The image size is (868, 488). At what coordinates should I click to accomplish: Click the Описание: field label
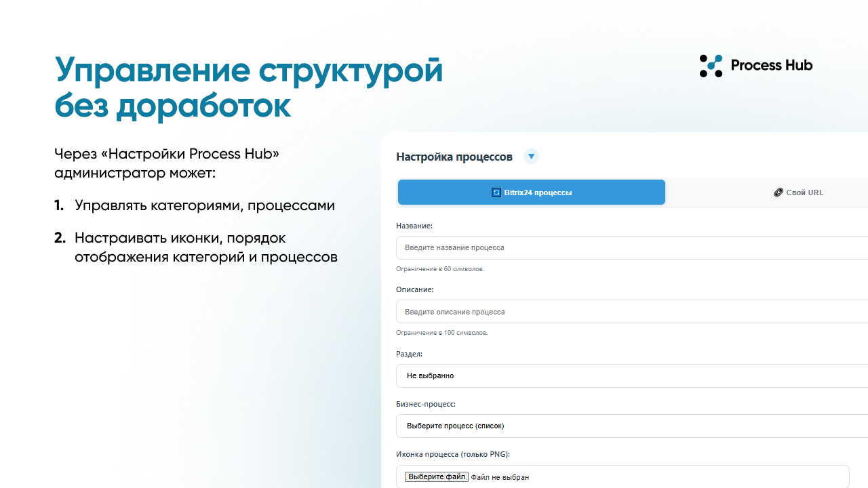point(415,289)
